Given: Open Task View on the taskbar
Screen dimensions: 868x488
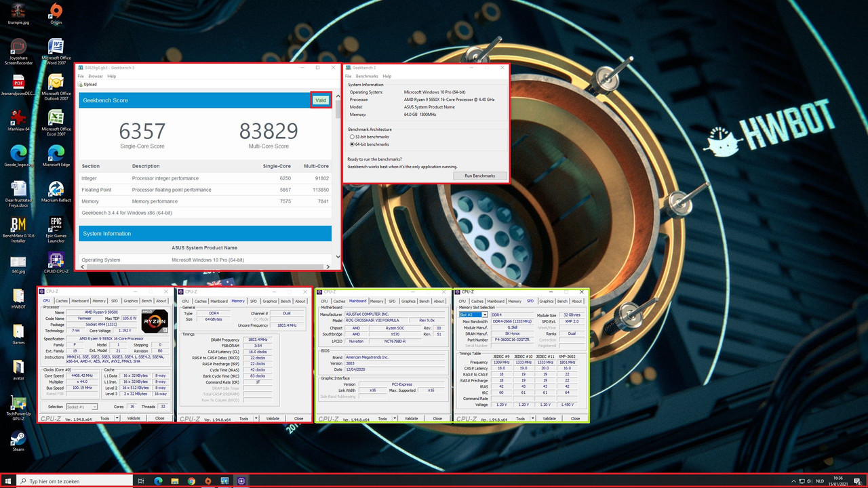Looking at the screenshot, I should [x=141, y=481].
